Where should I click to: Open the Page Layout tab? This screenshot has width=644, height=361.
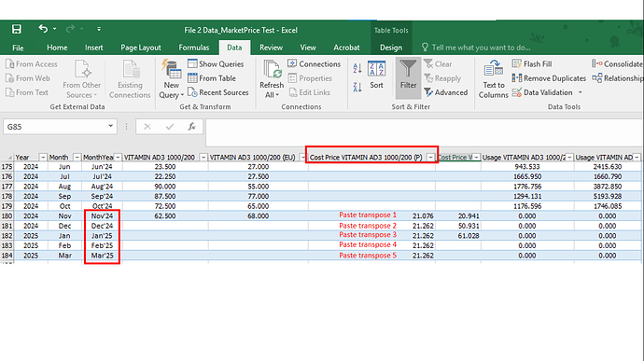(x=140, y=48)
